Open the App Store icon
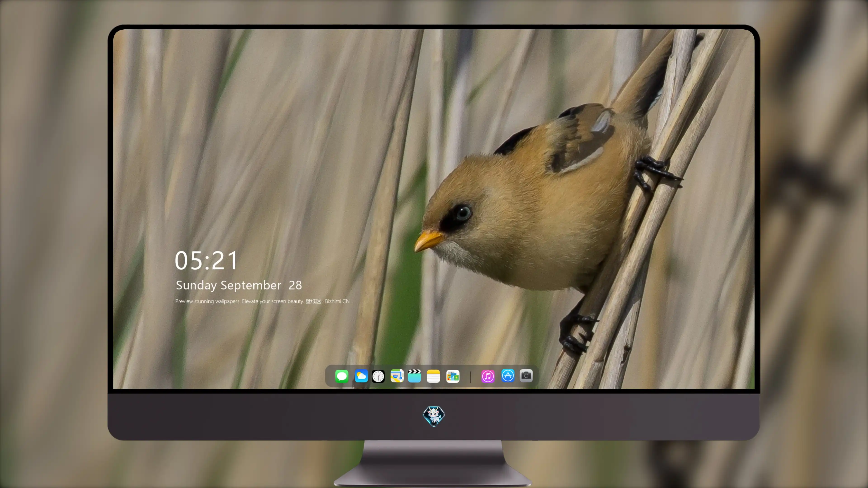Screen dimensions: 868x488 click(508, 375)
